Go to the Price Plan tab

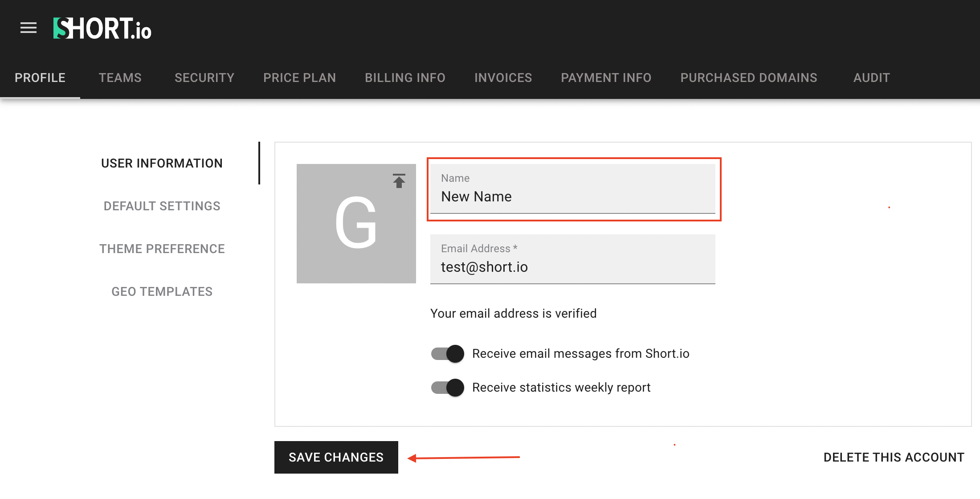pos(299,78)
